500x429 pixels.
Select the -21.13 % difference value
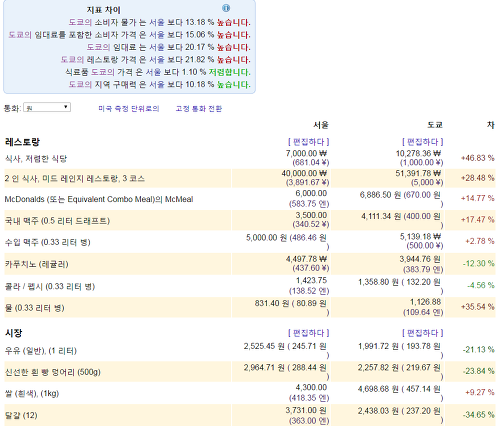point(479,350)
